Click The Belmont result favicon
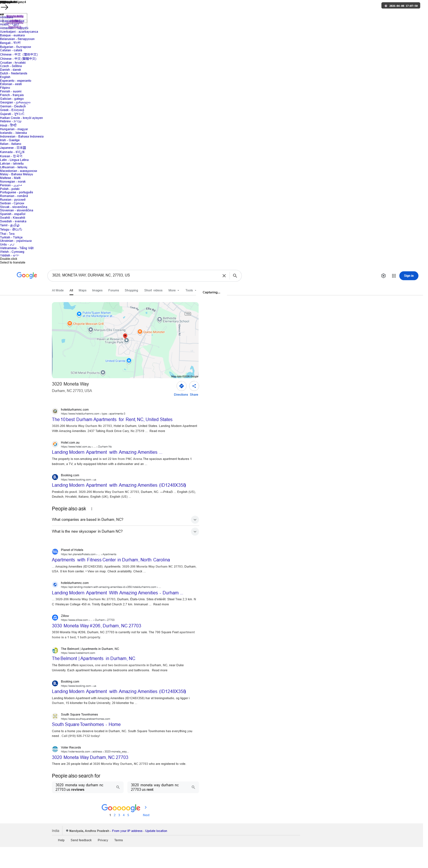 click(55, 650)
